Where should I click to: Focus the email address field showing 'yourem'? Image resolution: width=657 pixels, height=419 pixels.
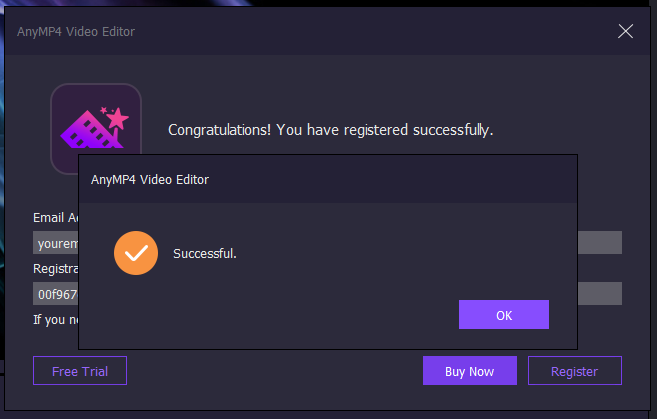(56, 243)
